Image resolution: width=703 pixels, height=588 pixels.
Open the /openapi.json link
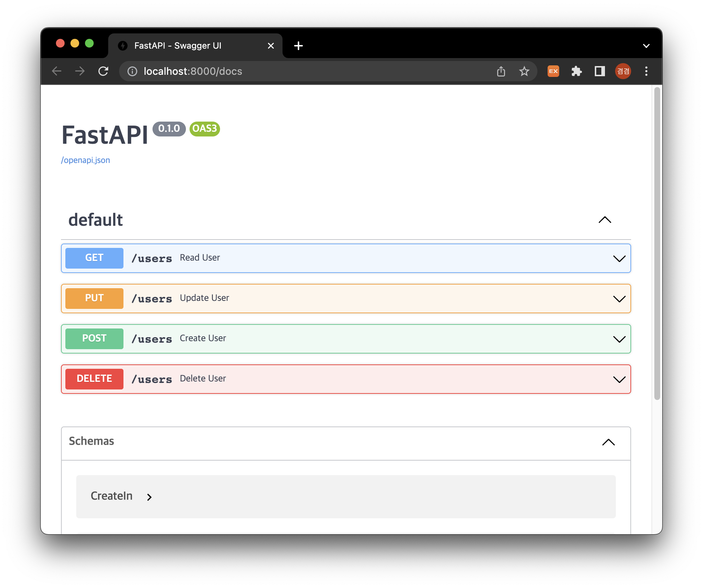[x=85, y=160]
